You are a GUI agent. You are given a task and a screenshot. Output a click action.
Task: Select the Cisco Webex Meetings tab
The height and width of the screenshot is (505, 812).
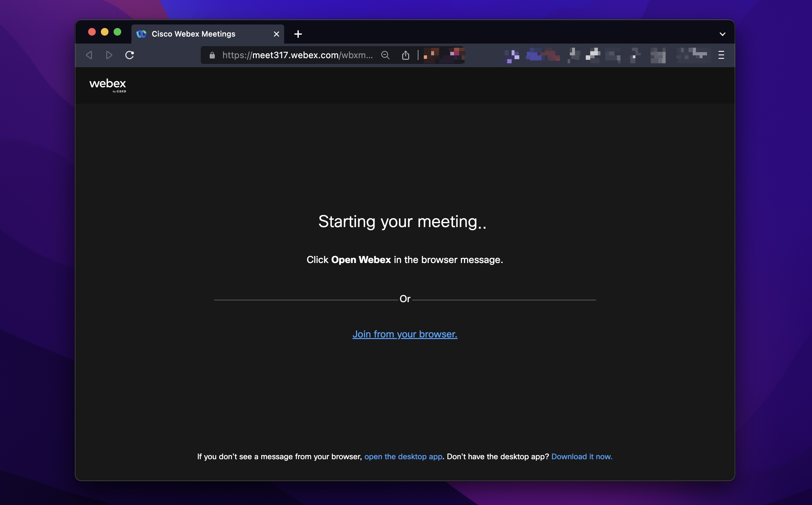tap(194, 33)
